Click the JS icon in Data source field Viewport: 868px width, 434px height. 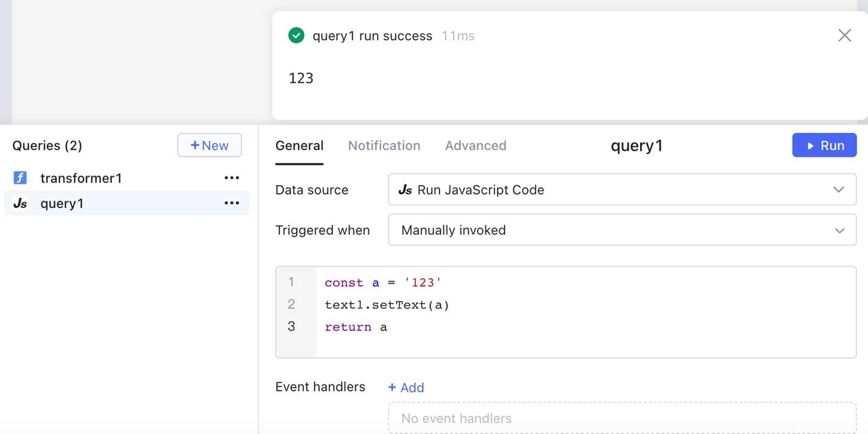pos(406,190)
